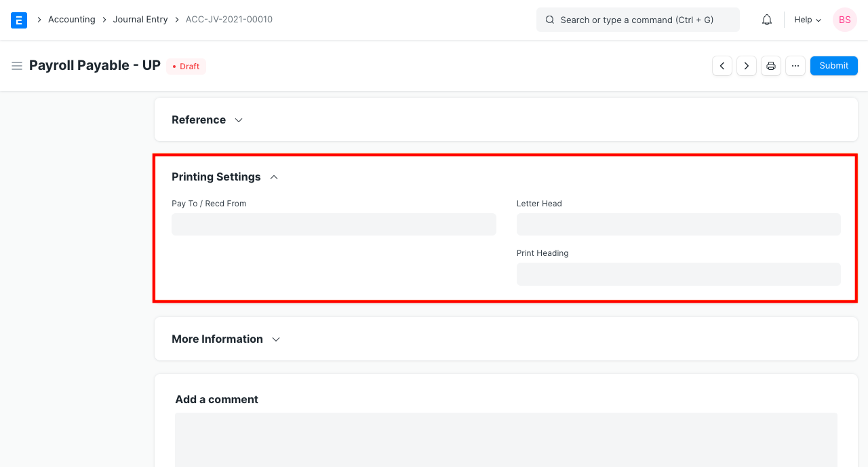Collapse the Printing Settings section

coord(273,176)
